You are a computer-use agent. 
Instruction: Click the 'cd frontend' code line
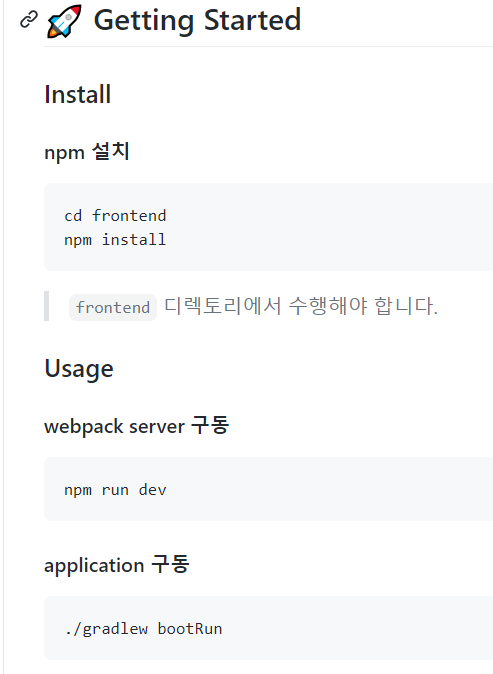[115, 215]
